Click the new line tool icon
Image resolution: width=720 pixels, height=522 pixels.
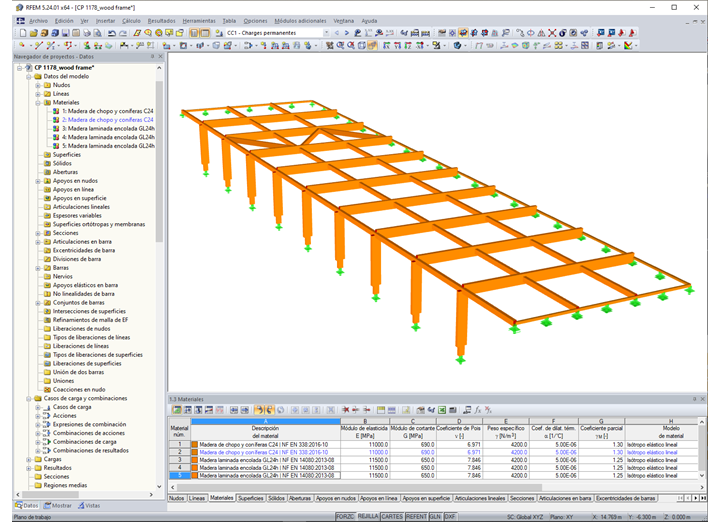pos(39,45)
